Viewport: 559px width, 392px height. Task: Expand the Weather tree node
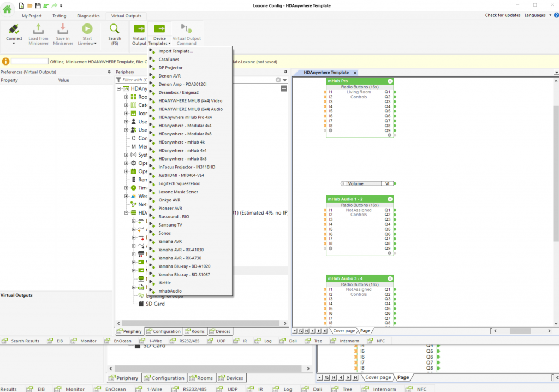click(126, 196)
